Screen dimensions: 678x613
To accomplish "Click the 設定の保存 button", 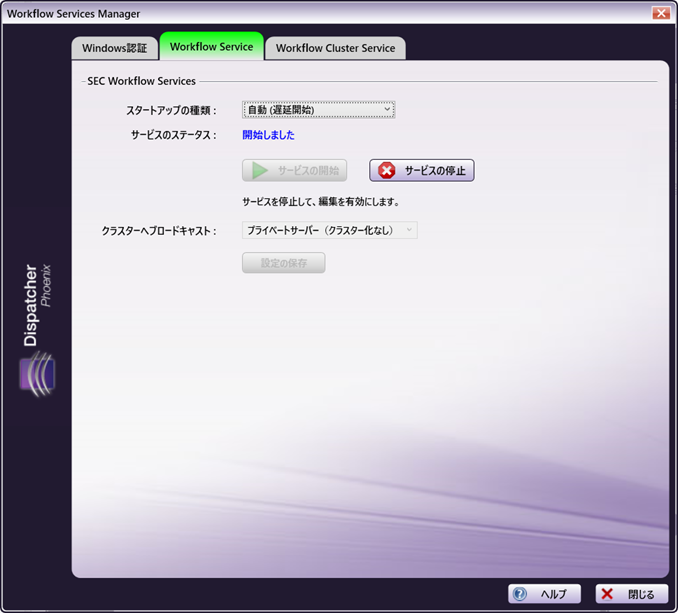I will (x=284, y=263).
